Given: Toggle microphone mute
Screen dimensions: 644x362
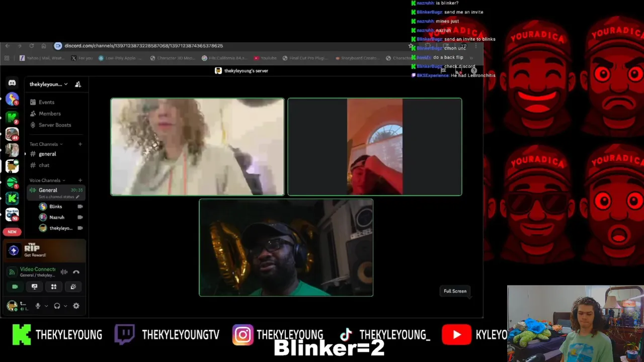Looking at the screenshot, I should point(38,306).
